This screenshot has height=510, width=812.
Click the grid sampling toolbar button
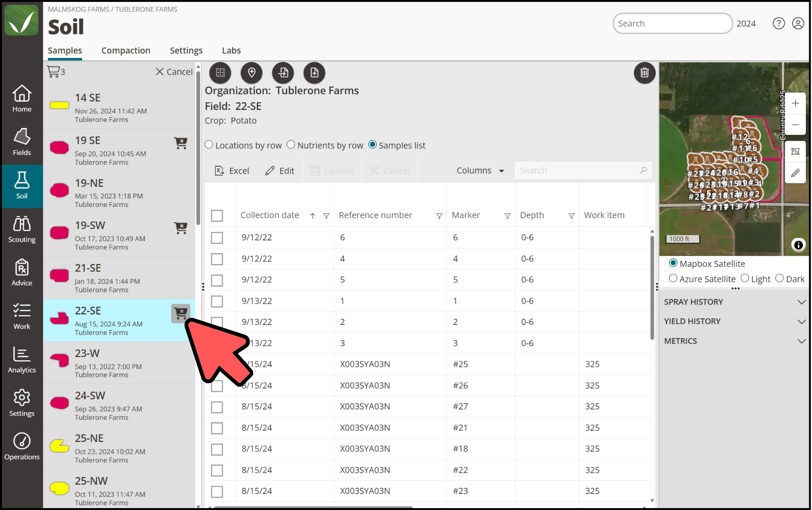pyautogui.click(x=220, y=73)
